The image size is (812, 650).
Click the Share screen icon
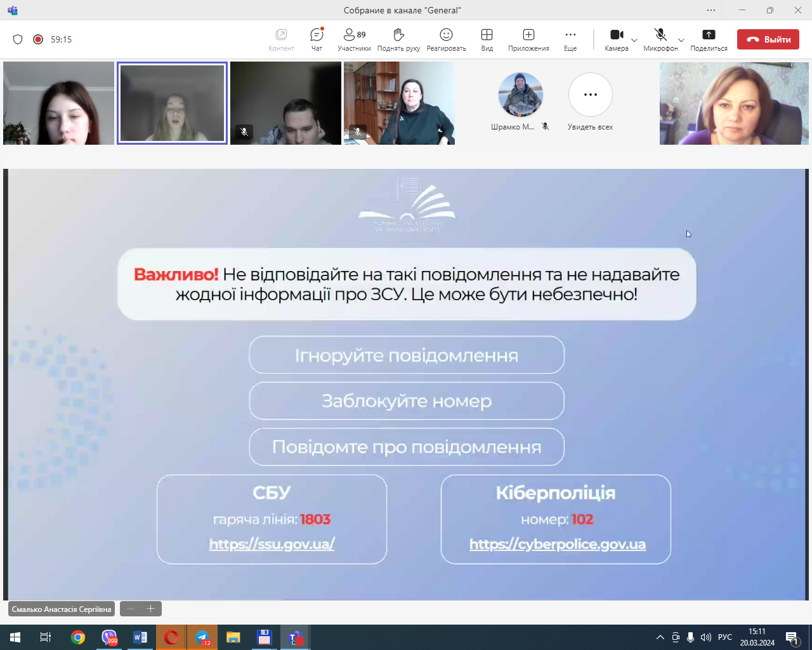(x=709, y=39)
